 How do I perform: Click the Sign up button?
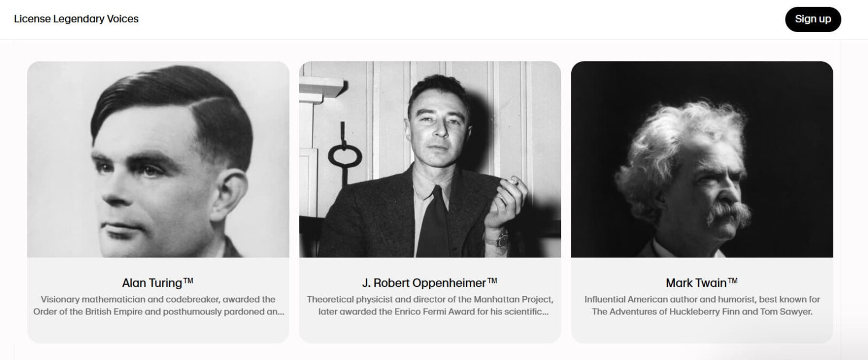click(x=813, y=19)
